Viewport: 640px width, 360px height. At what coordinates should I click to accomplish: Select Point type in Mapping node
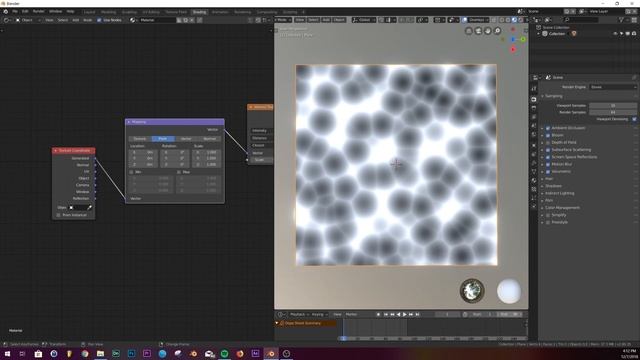(x=162, y=139)
